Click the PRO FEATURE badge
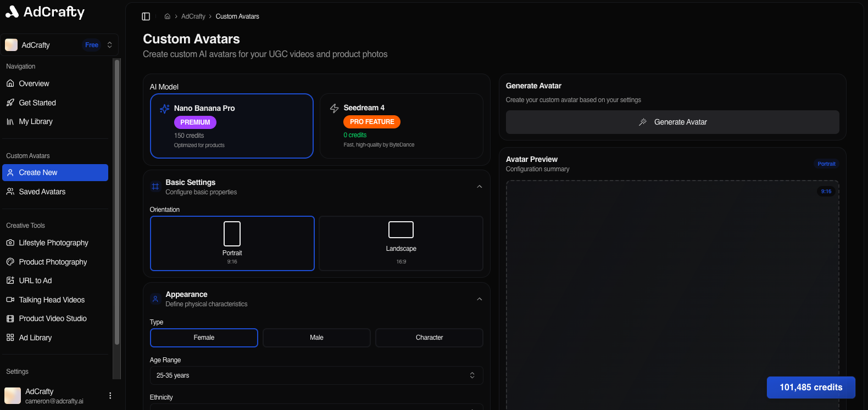868x410 pixels. pos(372,122)
